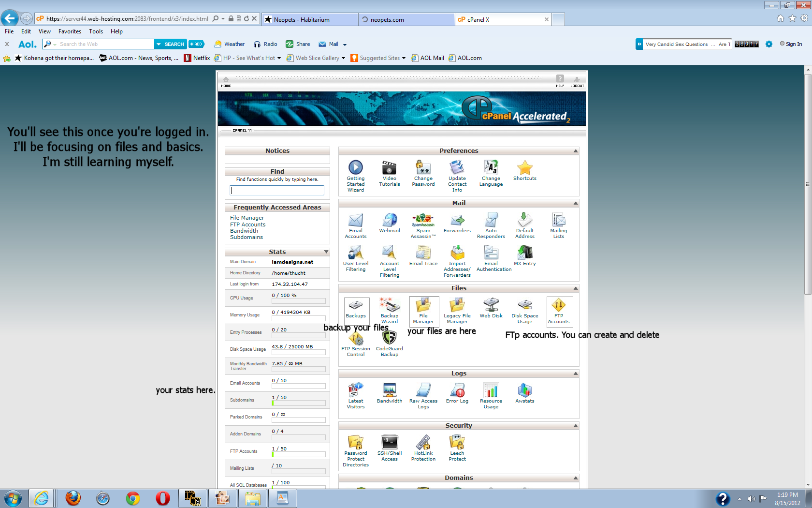The height and width of the screenshot is (508, 812).
Task: Switch to neopets.com tab
Action: (x=406, y=19)
